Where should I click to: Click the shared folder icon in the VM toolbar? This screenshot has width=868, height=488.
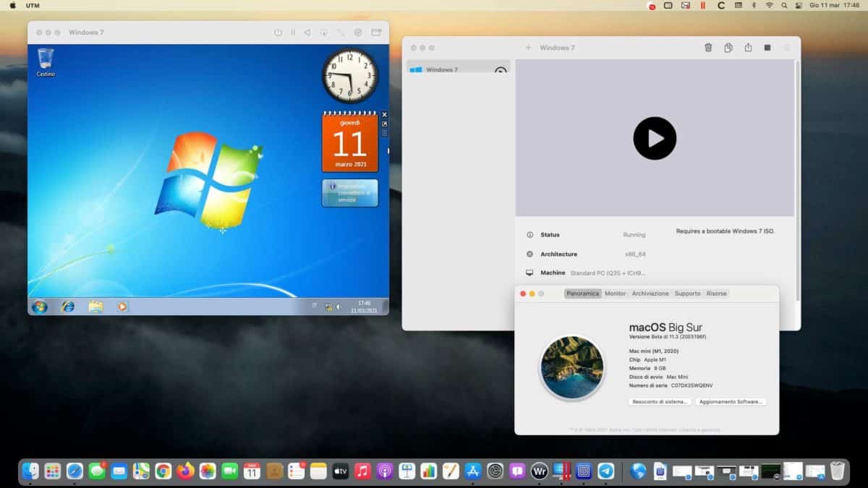click(376, 33)
